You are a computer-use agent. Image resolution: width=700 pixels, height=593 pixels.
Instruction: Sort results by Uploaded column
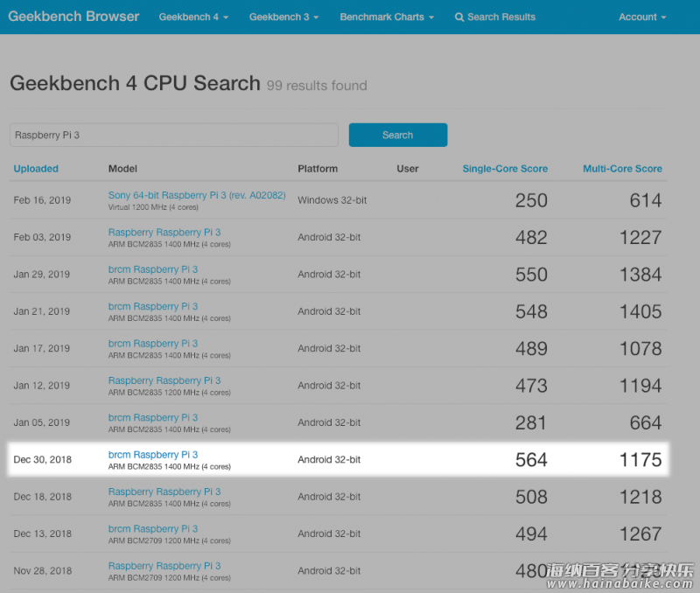coord(36,169)
